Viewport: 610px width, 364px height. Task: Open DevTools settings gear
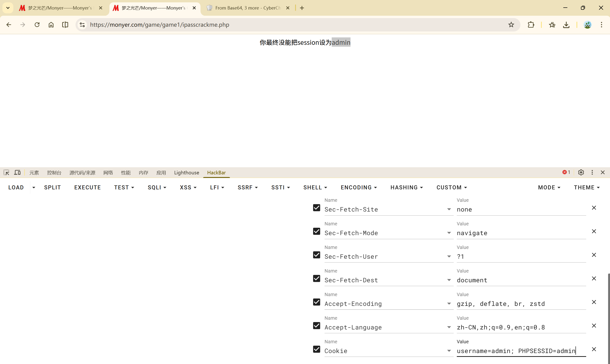tap(581, 172)
